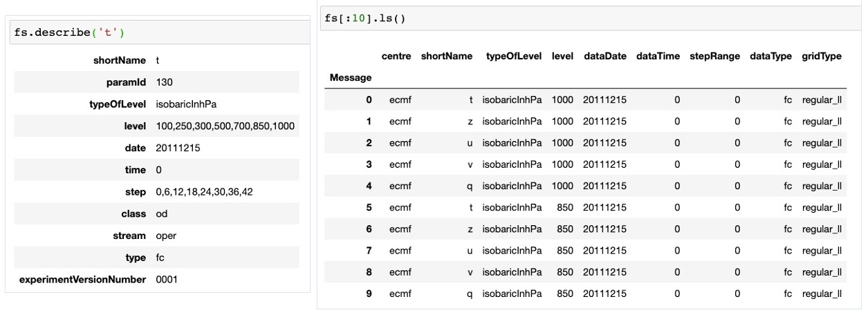Screen dimensions: 868x317
Task: Select Message index 5 row label
Action: (x=369, y=207)
